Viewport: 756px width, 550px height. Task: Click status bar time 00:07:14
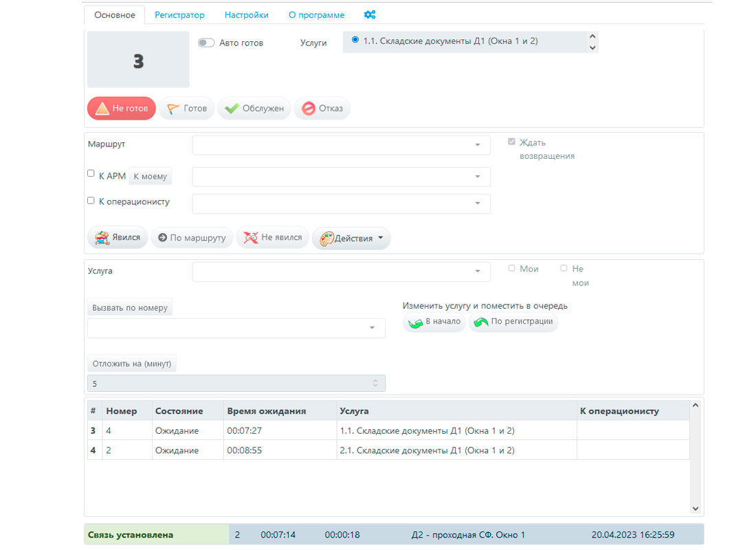tap(278, 535)
